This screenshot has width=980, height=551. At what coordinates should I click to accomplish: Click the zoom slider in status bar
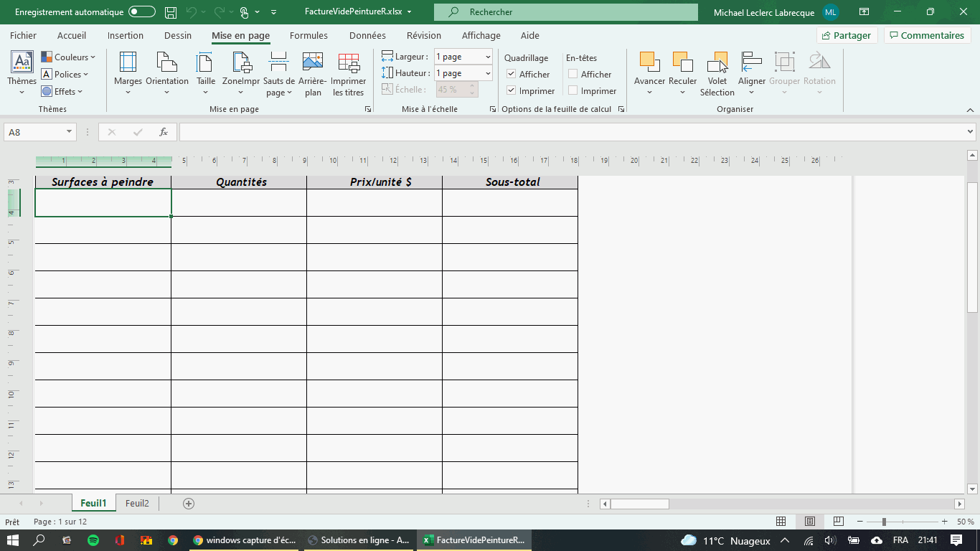[x=884, y=522]
